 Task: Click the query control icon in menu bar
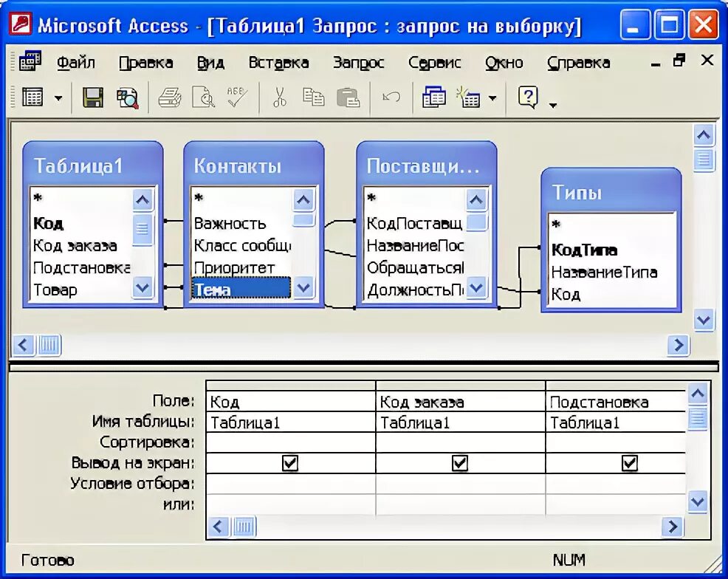click(x=30, y=61)
